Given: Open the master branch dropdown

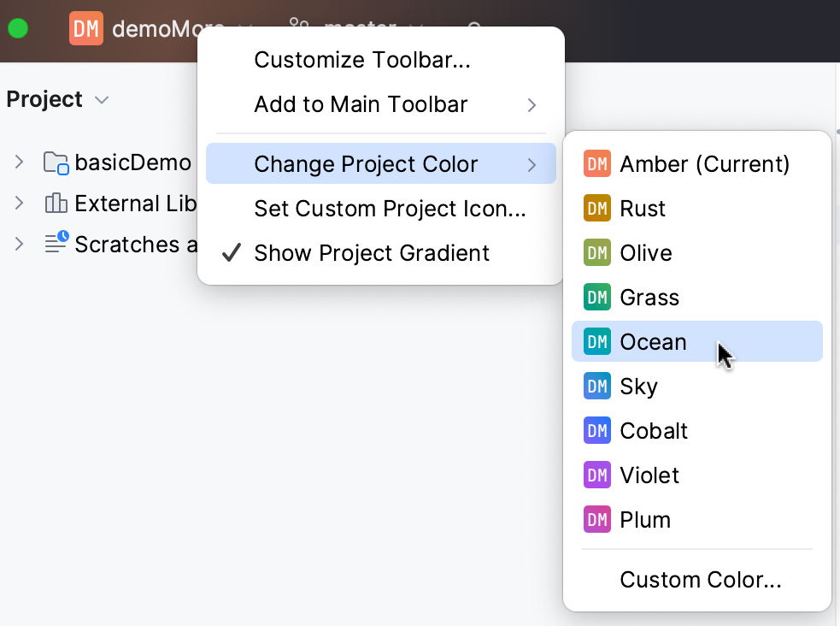Looking at the screenshot, I should pos(359,28).
